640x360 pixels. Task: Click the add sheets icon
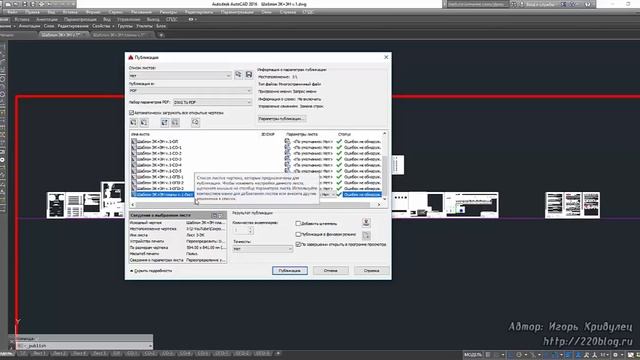pos(133,122)
